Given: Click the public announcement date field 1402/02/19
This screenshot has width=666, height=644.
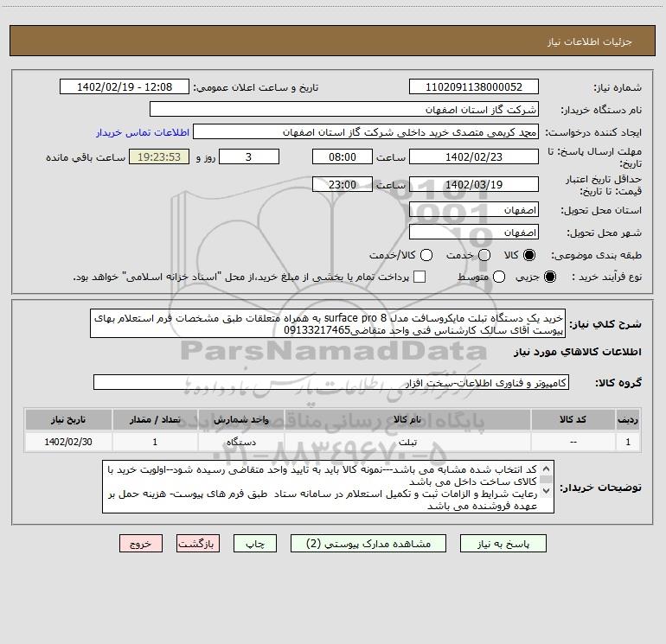Looking at the screenshot, I should [x=125, y=87].
